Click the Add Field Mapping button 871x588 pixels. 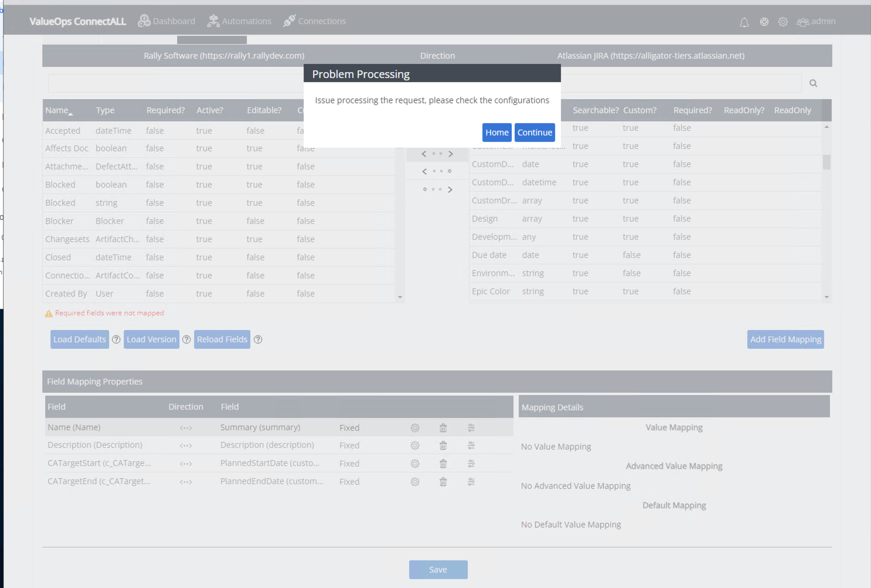[785, 339]
